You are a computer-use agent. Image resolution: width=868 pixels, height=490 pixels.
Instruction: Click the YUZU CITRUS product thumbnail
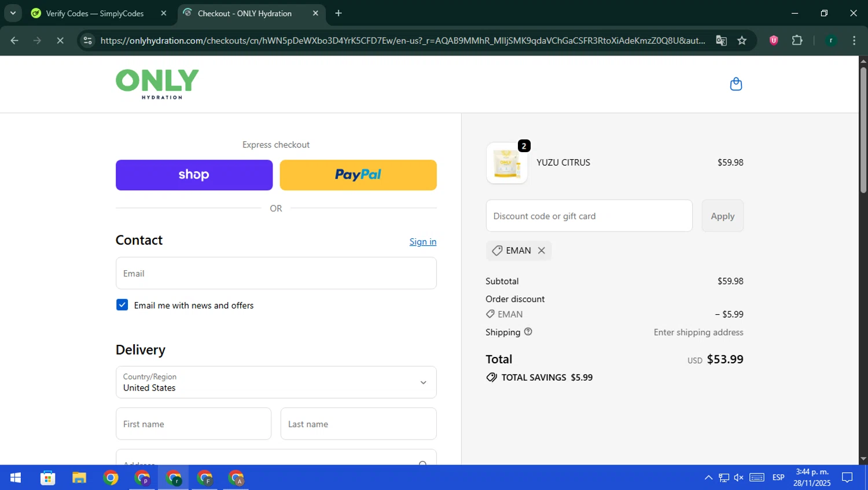pyautogui.click(x=507, y=163)
